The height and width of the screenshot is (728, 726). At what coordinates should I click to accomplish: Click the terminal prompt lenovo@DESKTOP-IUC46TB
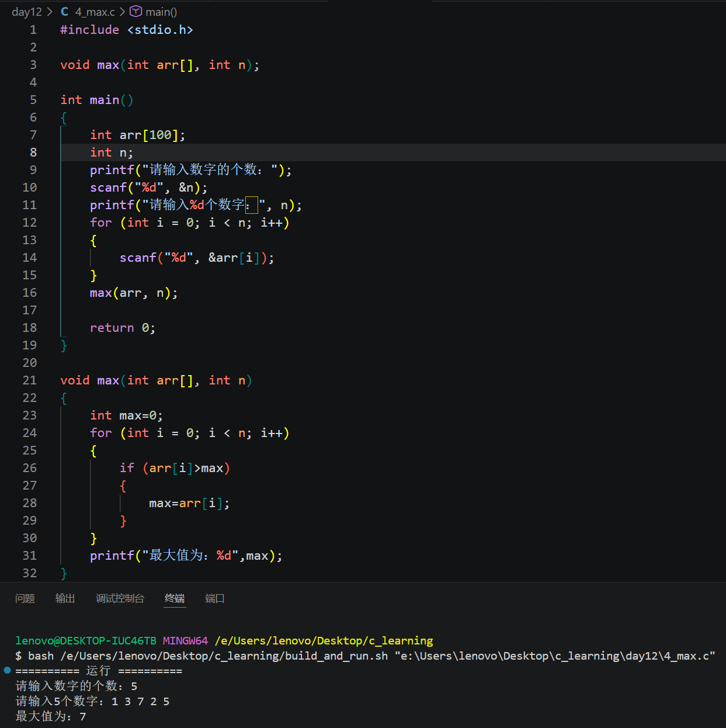(86, 641)
